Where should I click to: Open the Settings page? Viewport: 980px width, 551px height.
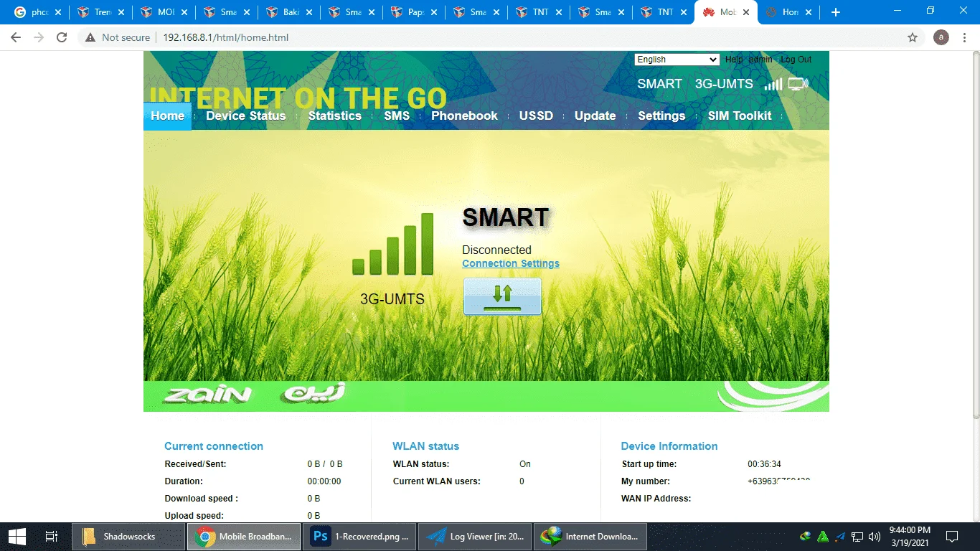pos(661,116)
